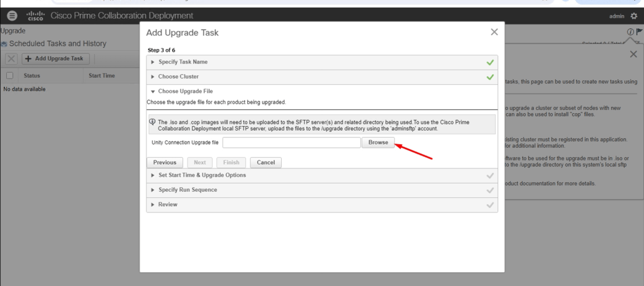Image resolution: width=644 pixels, height=286 pixels.
Task: Go back with the Previous button
Action: 165,162
